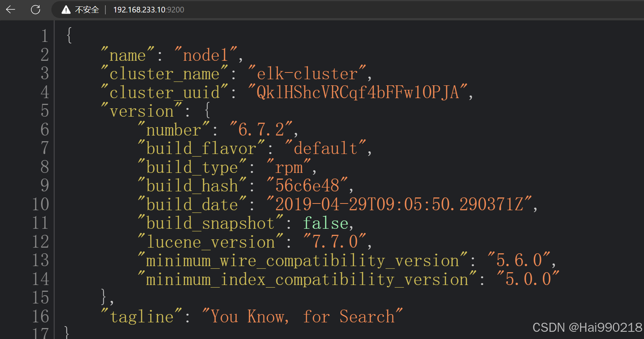Click the "6.7.2" version number value
The width and height of the screenshot is (644, 339).
pyautogui.click(x=261, y=130)
